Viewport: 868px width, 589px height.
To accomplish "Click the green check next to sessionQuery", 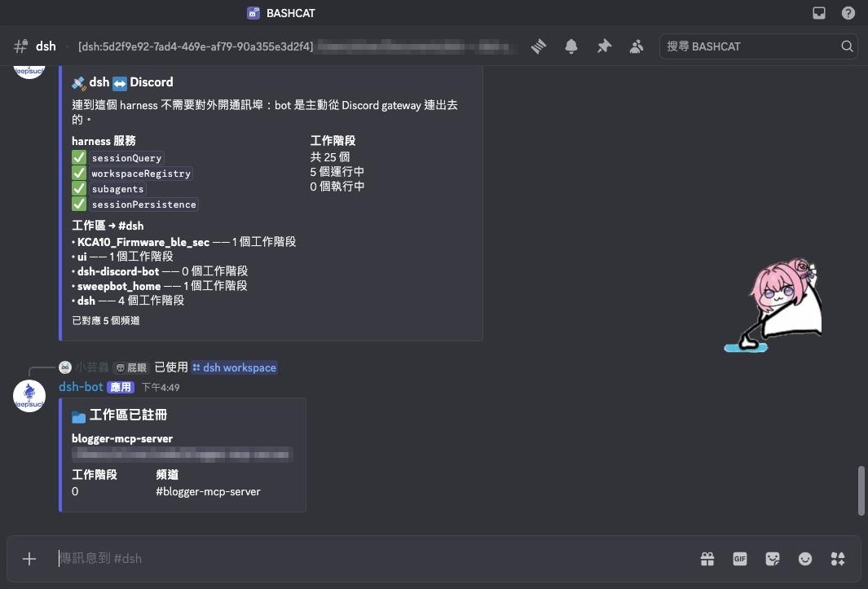I will 79,158.
